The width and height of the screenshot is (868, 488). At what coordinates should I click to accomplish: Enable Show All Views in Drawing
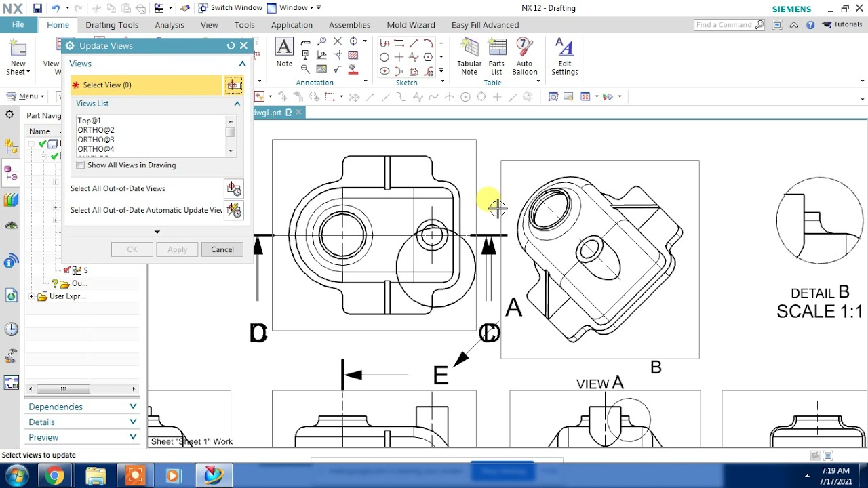pyautogui.click(x=81, y=165)
